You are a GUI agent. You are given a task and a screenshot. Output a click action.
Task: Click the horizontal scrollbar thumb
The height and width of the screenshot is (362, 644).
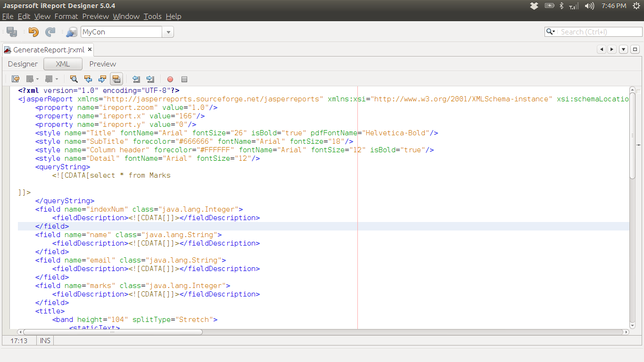[x=113, y=332]
